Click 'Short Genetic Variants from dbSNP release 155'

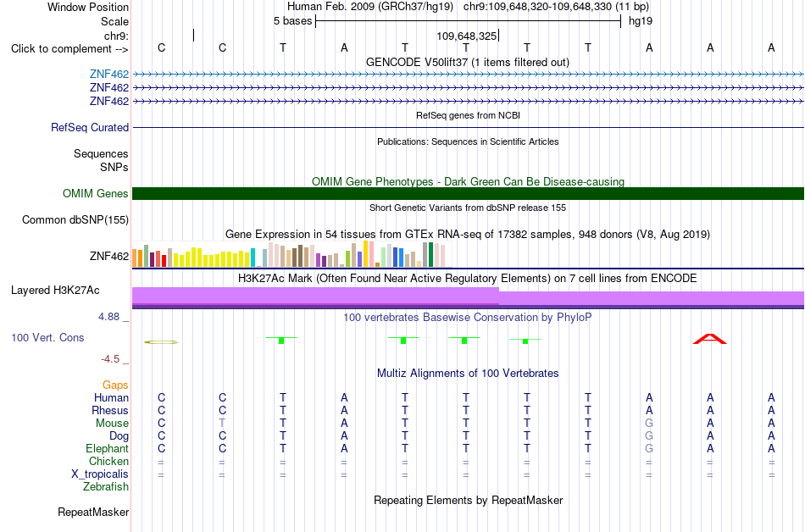tap(468, 208)
